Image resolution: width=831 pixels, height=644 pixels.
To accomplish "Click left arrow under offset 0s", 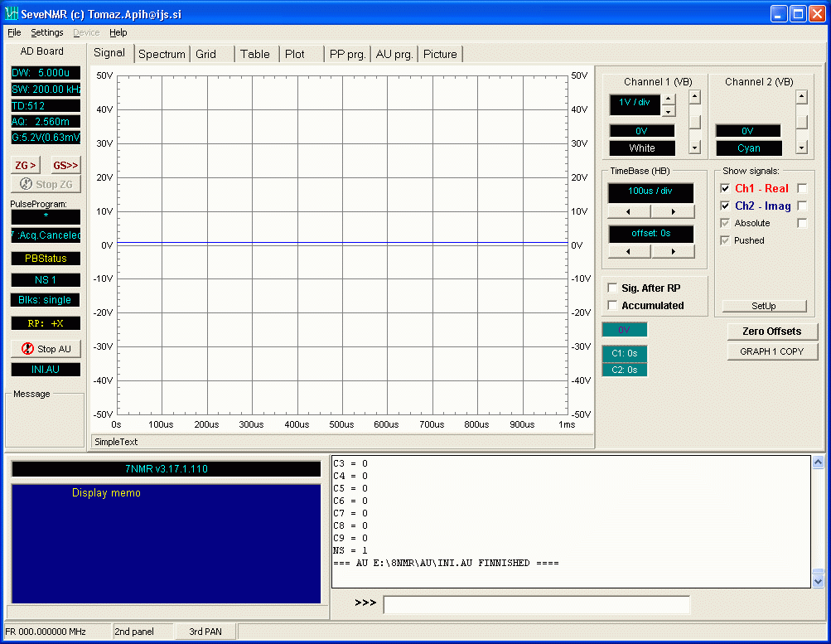I will [x=629, y=252].
